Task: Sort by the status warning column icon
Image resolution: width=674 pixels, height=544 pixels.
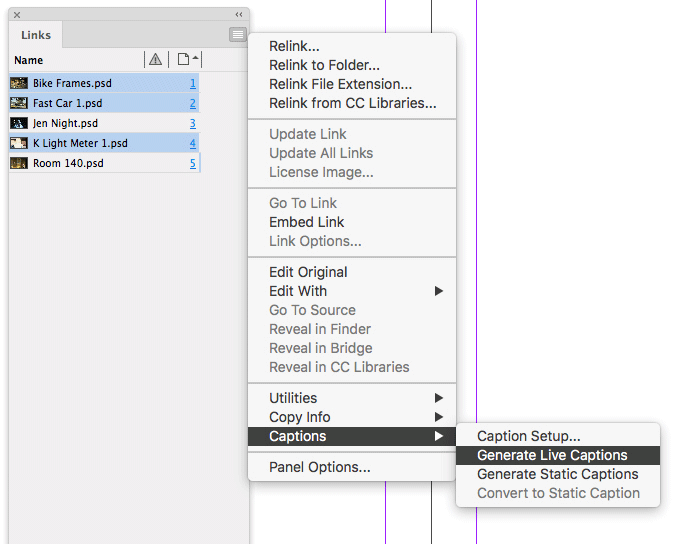Action: tap(156, 59)
